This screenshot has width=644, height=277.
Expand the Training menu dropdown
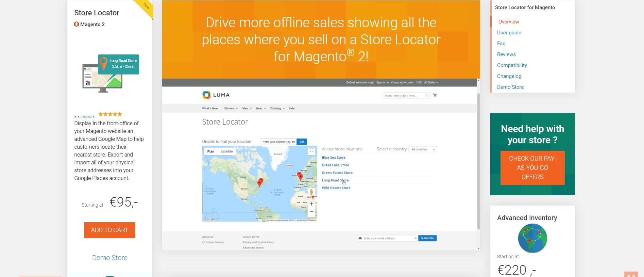(x=277, y=108)
